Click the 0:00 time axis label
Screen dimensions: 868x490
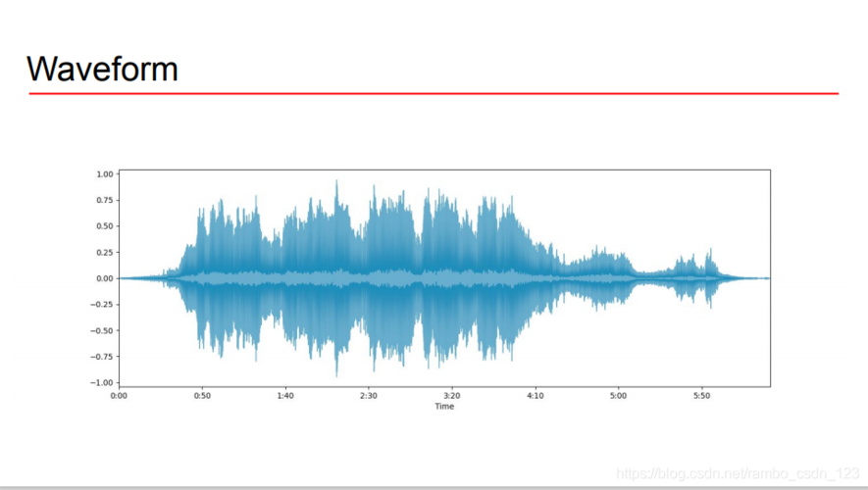tap(119, 396)
